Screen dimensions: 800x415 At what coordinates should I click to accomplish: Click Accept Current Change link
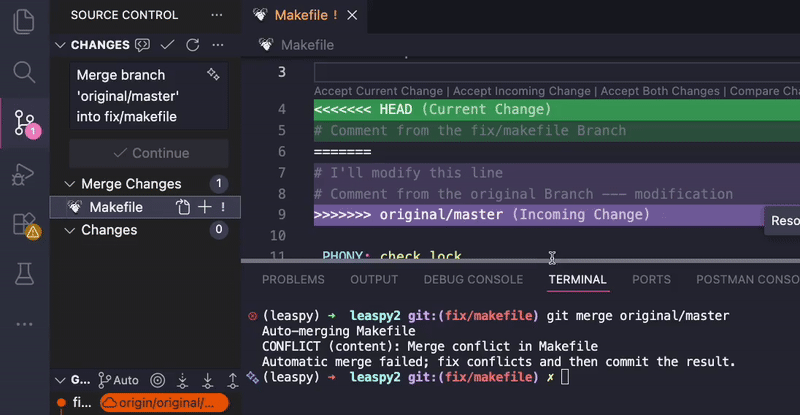[375, 91]
